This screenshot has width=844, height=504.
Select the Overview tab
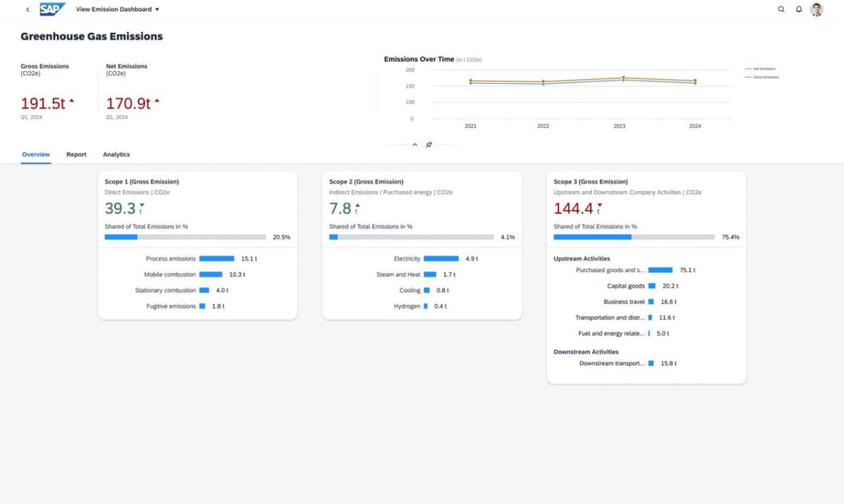point(36,155)
